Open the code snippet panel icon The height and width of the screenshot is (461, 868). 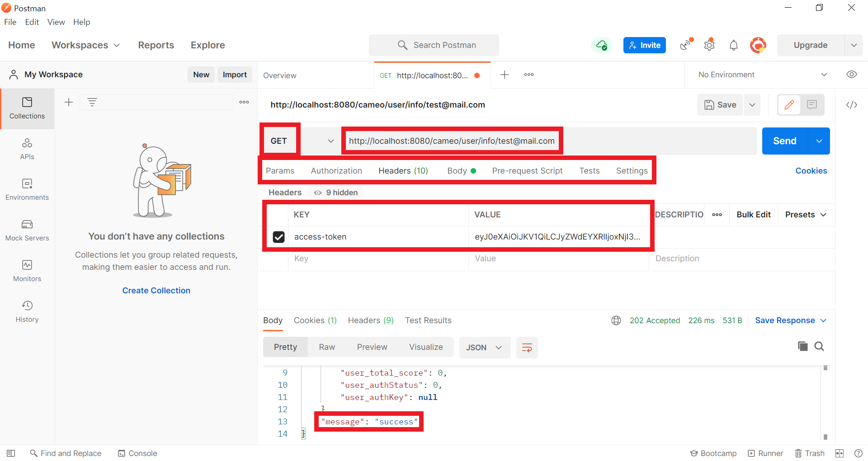pyautogui.click(x=852, y=105)
